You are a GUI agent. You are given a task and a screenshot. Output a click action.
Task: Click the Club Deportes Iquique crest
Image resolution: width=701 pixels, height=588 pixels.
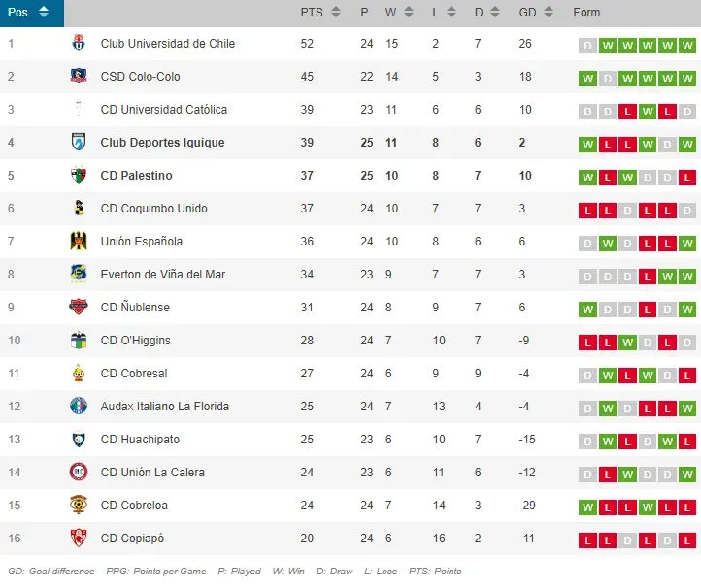click(x=79, y=143)
